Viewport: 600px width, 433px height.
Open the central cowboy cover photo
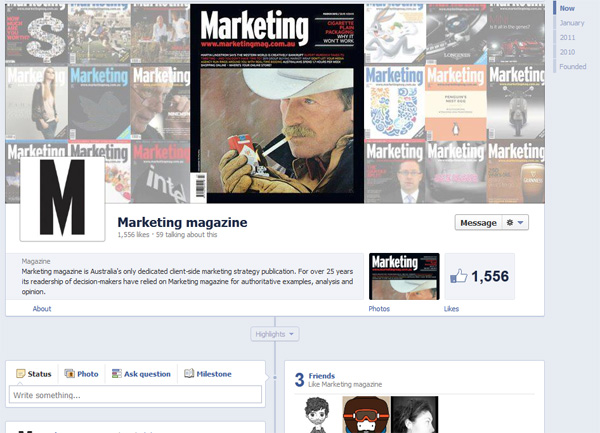(277, 103)
